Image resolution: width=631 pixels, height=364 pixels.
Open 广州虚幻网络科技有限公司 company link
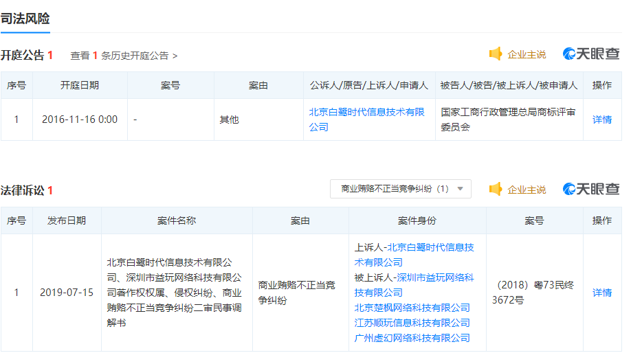pos(412,338)
